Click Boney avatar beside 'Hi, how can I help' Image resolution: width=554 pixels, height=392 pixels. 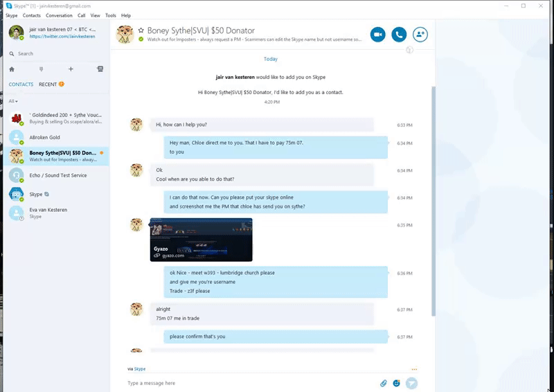136,125
